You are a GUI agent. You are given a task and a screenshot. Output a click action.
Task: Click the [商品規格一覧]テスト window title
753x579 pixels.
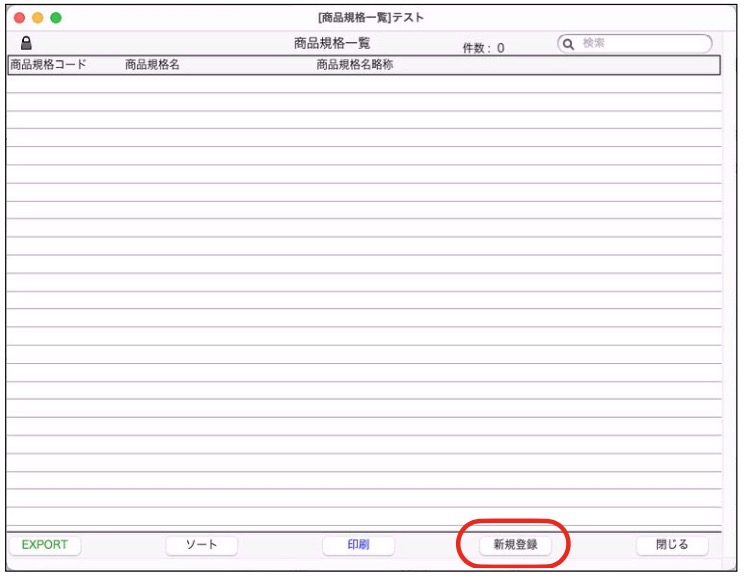click(371, 18)
